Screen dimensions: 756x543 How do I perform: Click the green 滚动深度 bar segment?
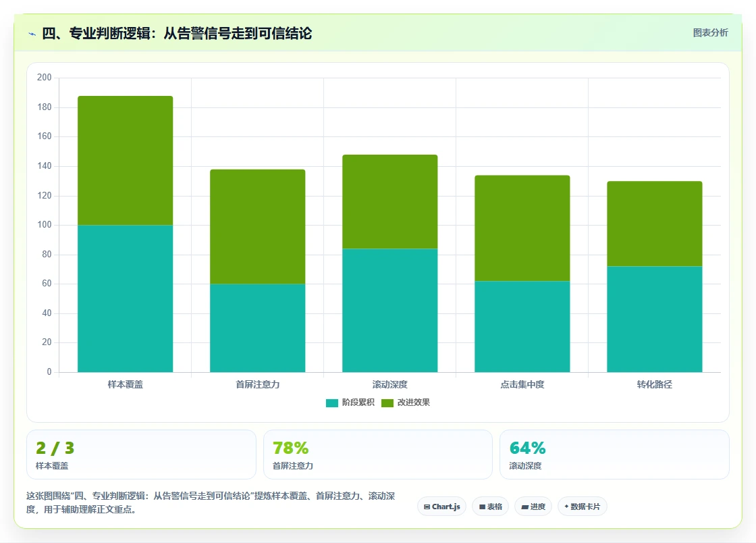[x=390, y=201]
